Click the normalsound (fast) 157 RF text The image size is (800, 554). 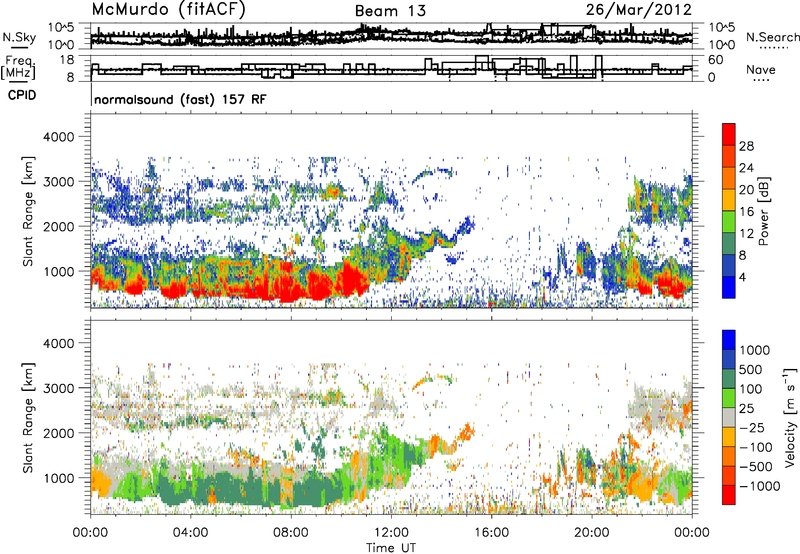point(180,99)
